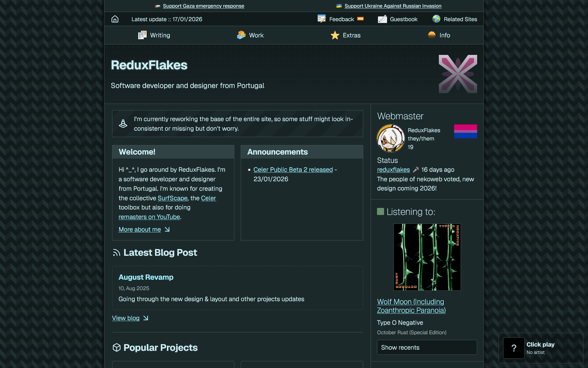588x368 pixels.
Task: Click the bisexual pride flag swatch
Action: [465, 131]
